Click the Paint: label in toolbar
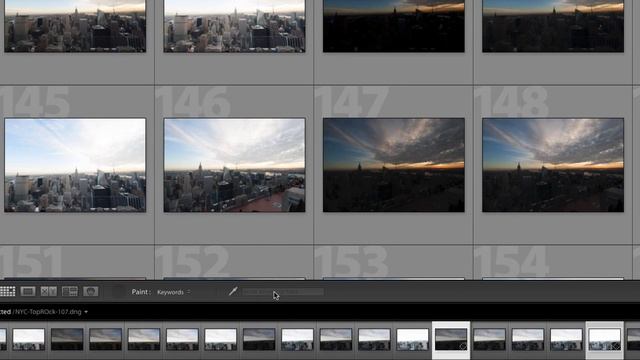Screen dimensions: 640x360 pyautogui.click(x=141, y=292)
